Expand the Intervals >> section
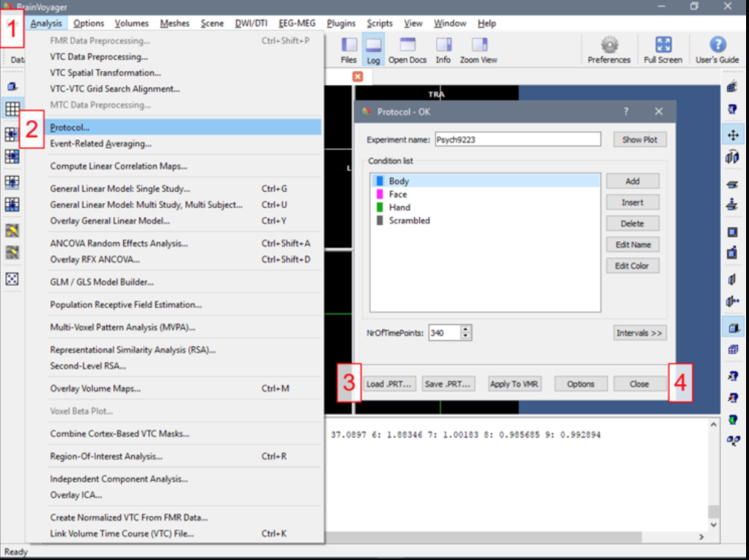Viewport: 749px width, 560px height. click(x=640, y=333)
